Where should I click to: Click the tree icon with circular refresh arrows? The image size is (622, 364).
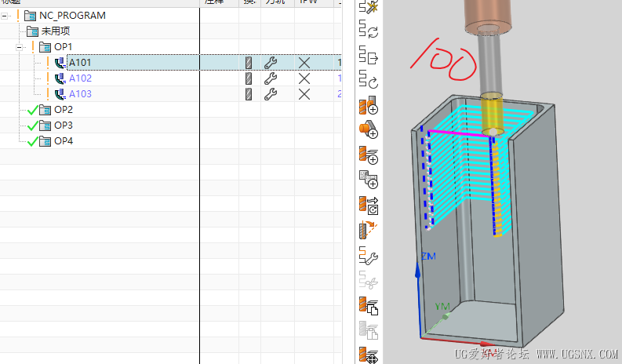[368, 31]
